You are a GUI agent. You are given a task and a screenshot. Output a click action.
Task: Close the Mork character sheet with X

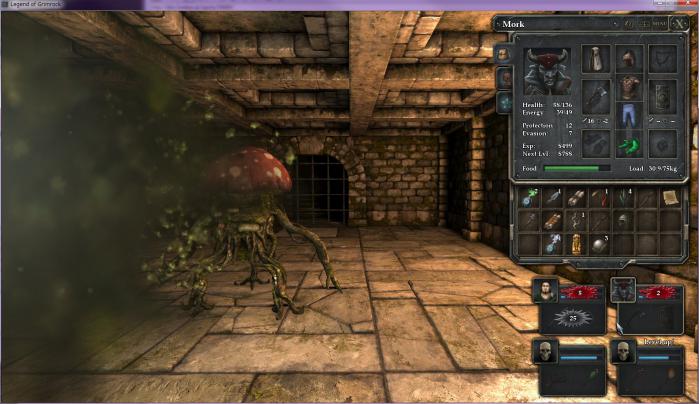[678, 24]
